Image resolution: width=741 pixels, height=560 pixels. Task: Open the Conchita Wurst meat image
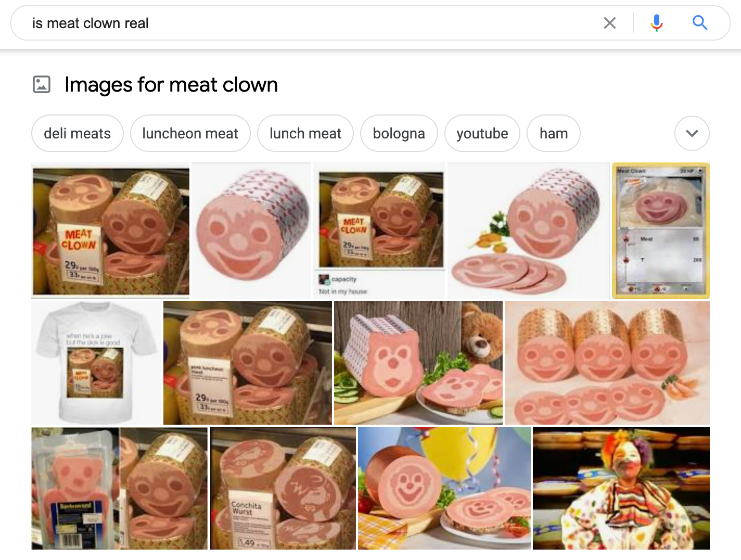(283, 488)
